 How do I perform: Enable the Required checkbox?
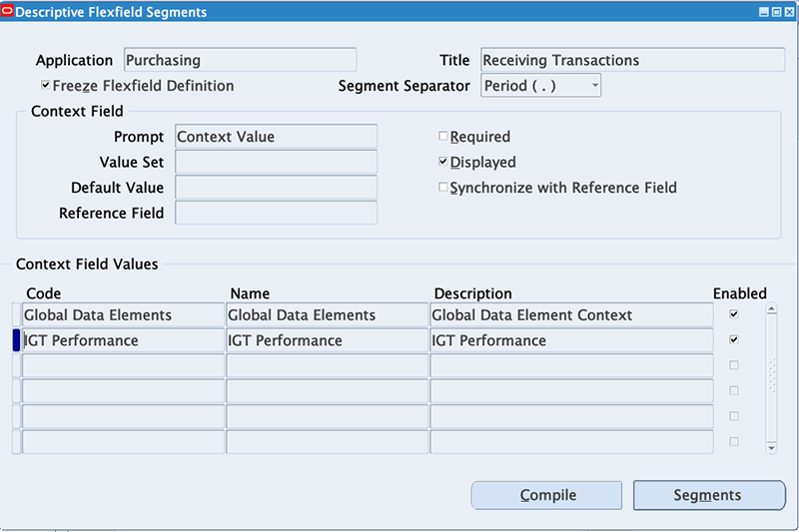tap(443, 137)
